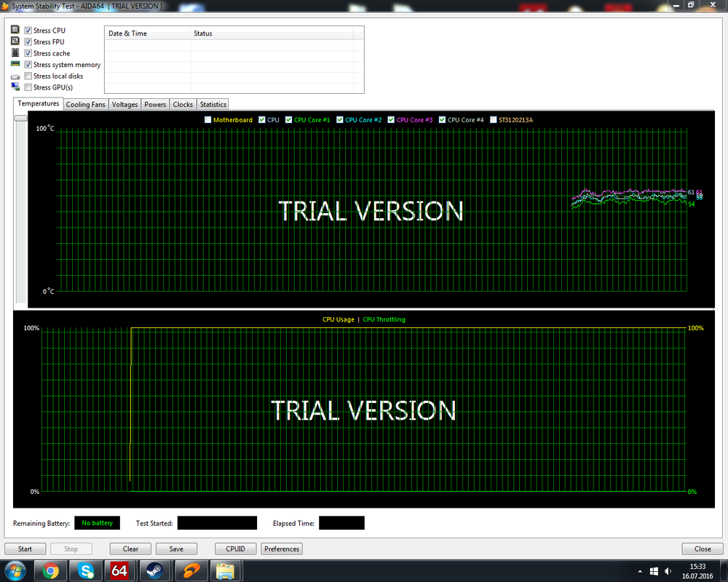Viewport: 728px width, 582px height.
Task: Open Skype from the taskbar
Action: (85, 570)
